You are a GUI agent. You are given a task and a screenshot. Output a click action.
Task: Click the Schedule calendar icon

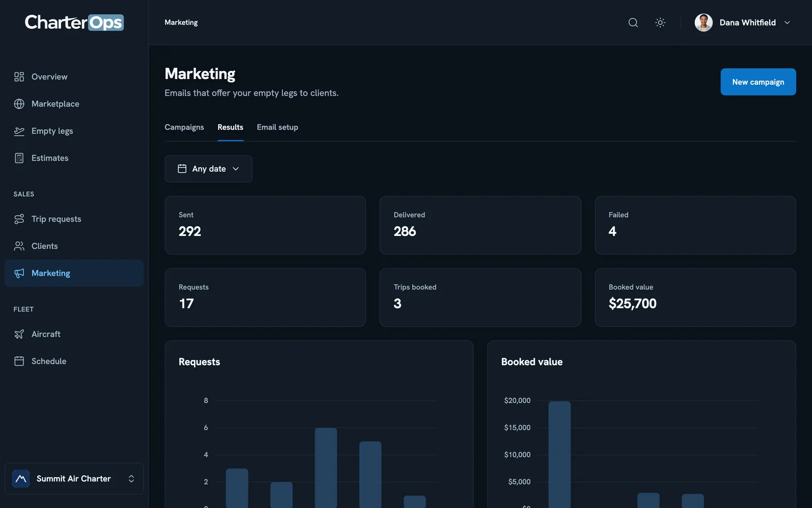point(19,361)
